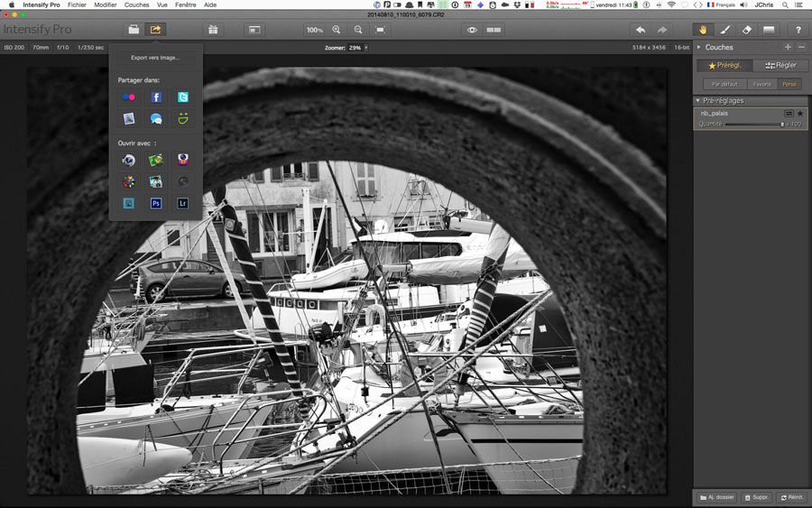Switch to the Prérégl. tab
The image size is (812, 508).
click(x=724, y=65)
